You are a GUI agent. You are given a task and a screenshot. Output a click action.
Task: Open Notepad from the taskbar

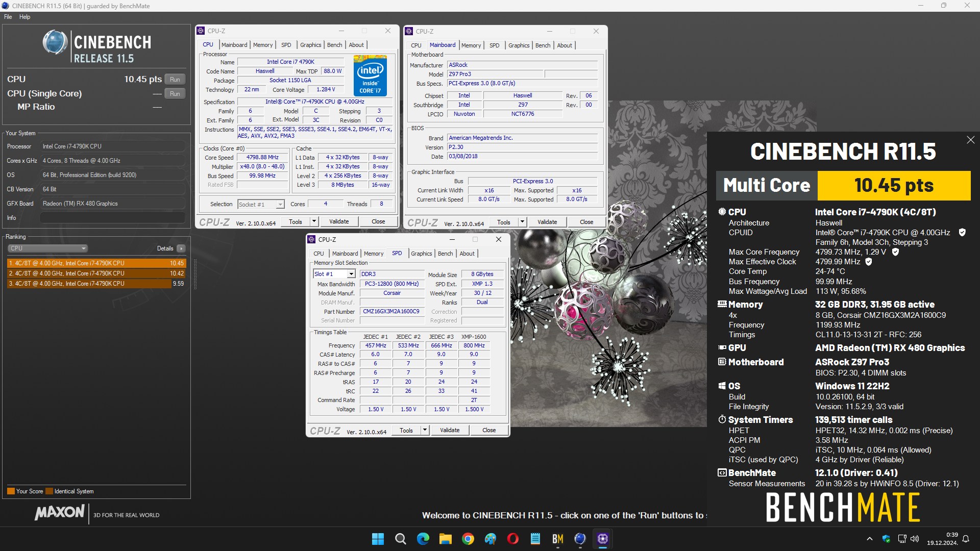(535, 539)
